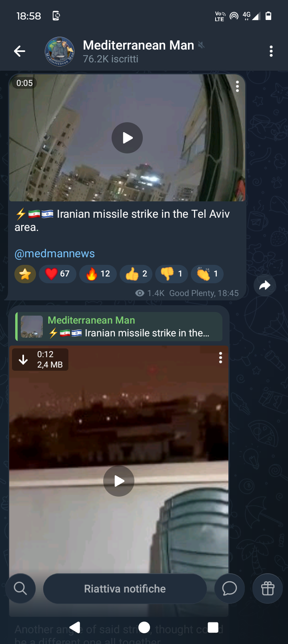This screenshot has height=644, width=288.
Task: Play the 0:12 second video
Action: click(119, 481)
